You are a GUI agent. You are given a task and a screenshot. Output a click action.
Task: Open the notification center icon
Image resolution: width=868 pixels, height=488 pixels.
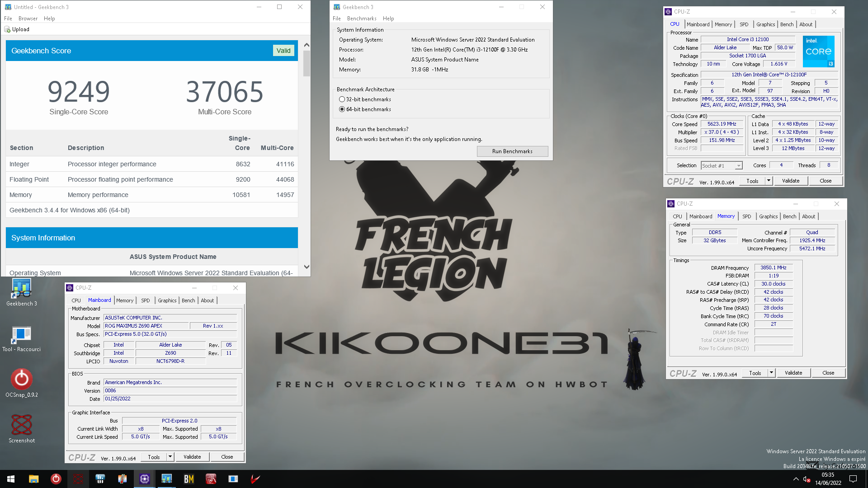(x=853, y=479)
